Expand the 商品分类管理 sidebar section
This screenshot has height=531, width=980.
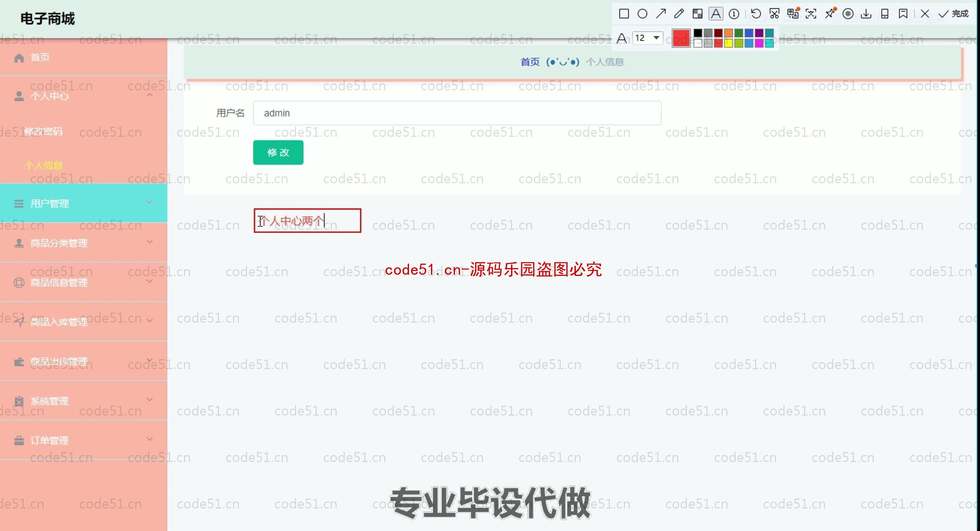(x=84, y=243)
